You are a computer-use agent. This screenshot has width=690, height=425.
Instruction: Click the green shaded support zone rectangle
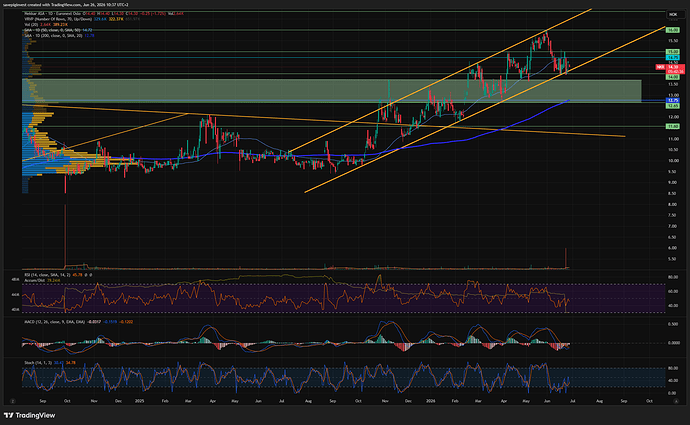(332, 91)
